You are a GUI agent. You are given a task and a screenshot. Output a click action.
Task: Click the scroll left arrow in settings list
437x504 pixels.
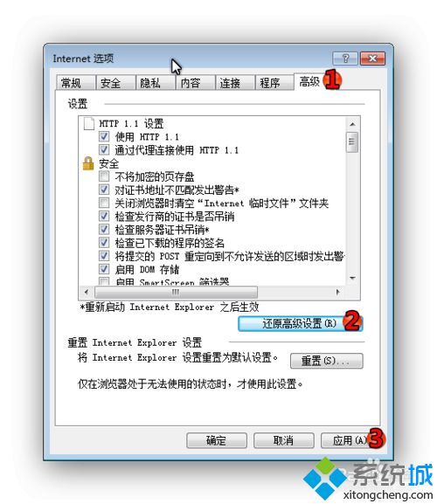87,292
